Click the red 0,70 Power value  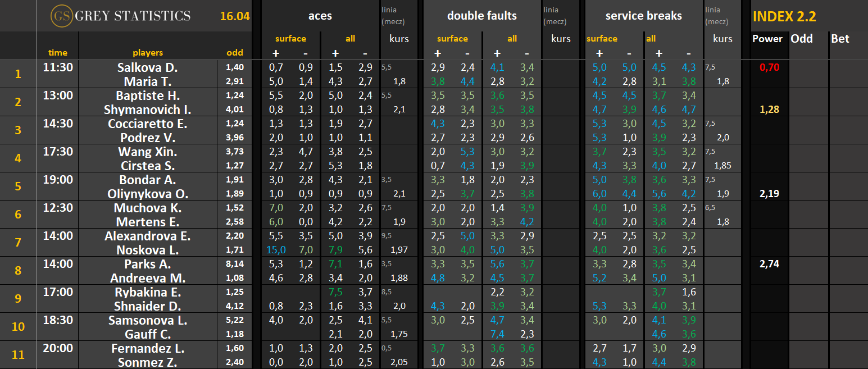(x=769, y=67)
